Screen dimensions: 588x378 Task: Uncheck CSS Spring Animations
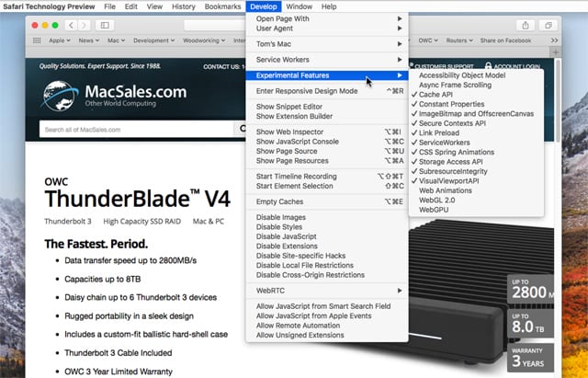pos(457,153)
